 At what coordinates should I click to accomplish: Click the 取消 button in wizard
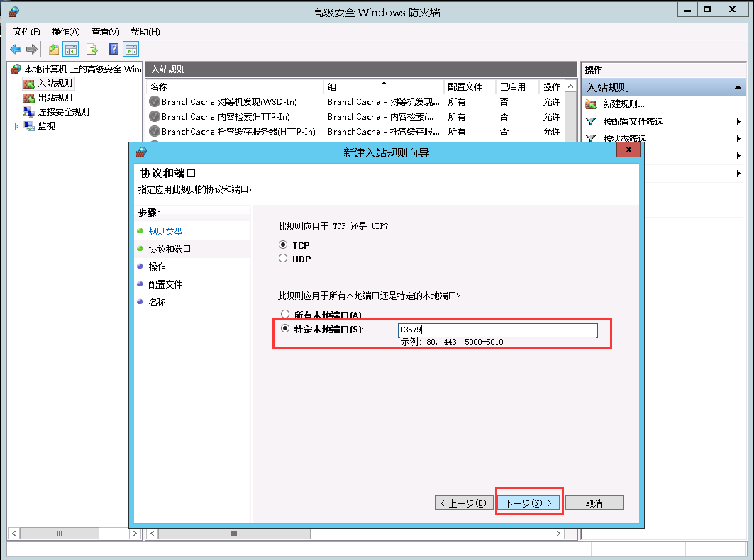click(x=594, y=503)
